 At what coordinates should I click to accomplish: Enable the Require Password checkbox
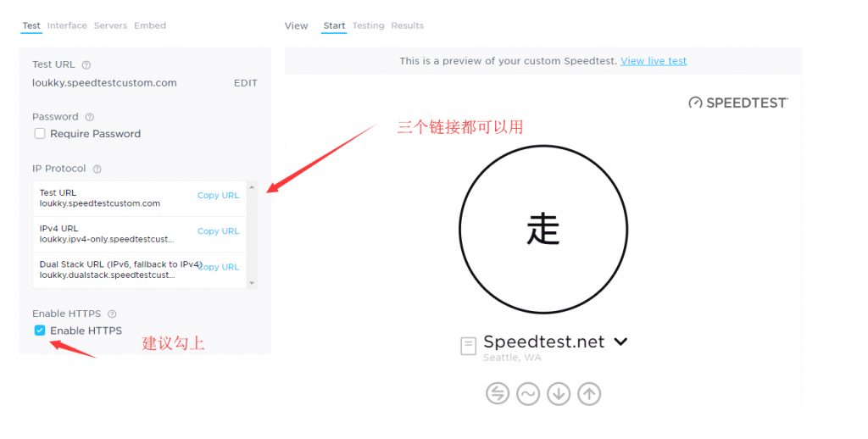40,134
